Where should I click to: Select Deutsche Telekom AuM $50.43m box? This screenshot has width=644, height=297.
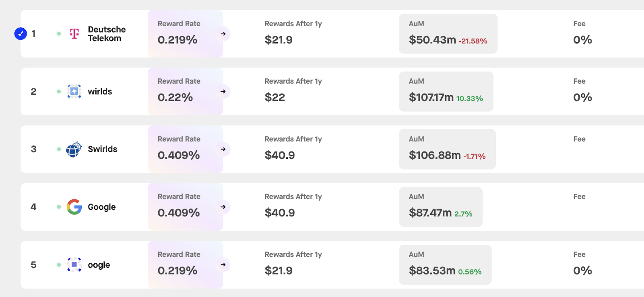(x=448, y=34)
